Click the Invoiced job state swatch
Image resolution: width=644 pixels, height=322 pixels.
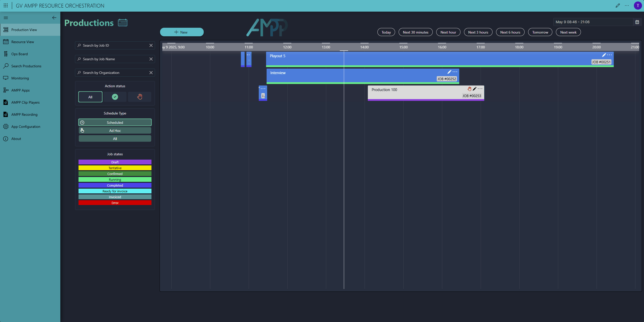click(x=115, y=197)
